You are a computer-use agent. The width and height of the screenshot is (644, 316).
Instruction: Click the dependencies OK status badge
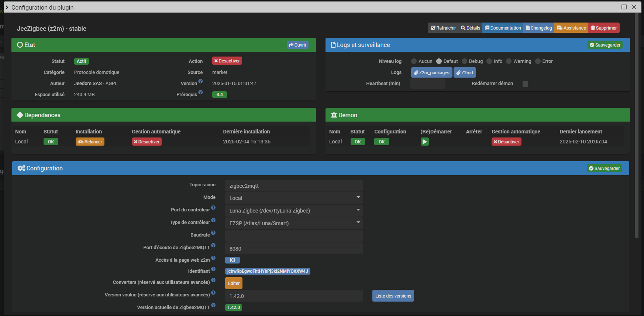tap(51, 142)
